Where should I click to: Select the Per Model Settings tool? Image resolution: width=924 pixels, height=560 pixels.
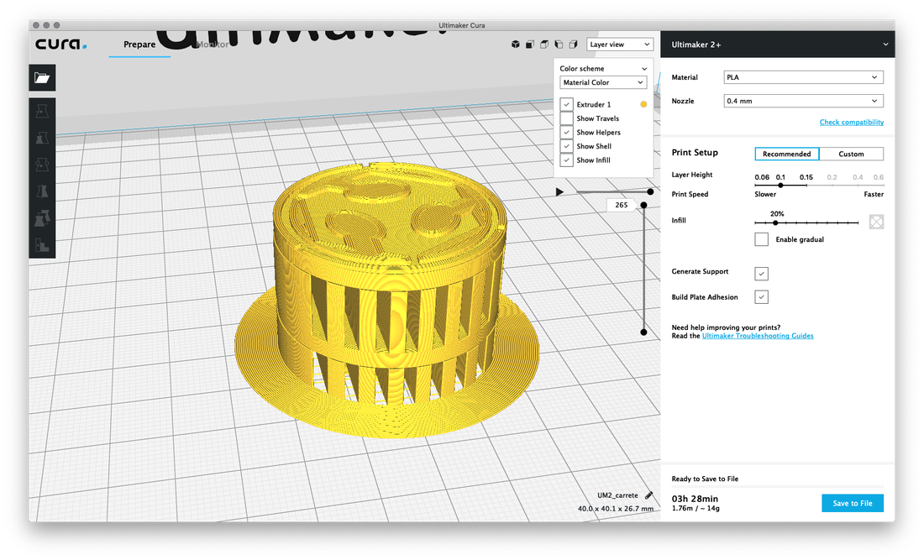42,218
